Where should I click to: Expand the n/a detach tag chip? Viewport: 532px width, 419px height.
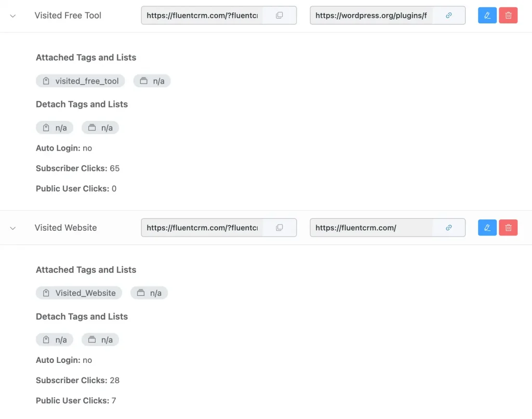coord(55,127)
